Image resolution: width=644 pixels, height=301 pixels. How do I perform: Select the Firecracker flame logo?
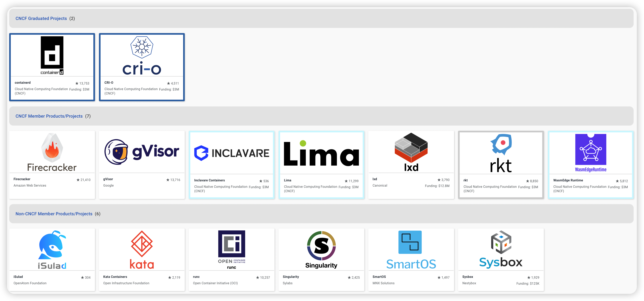tap(52, 152)
